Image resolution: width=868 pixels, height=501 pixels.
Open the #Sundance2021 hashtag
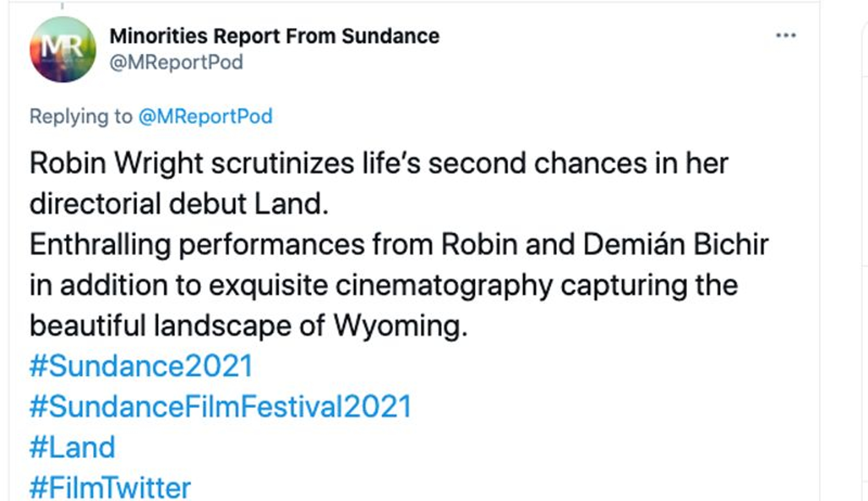click(142, 366)
